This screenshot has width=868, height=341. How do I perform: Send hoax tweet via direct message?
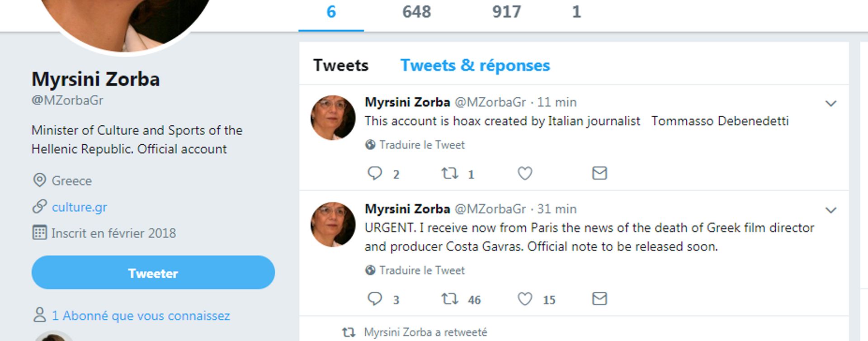(x=599, y=173)
